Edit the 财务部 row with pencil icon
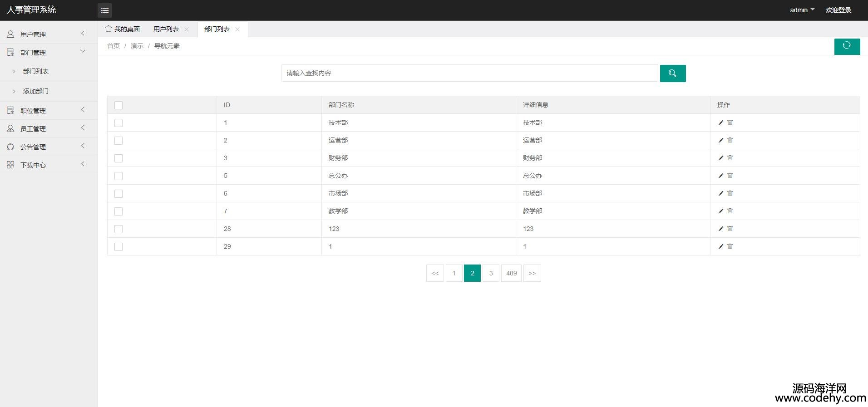Viewport: 868px width, 407px height. (720, 158)
